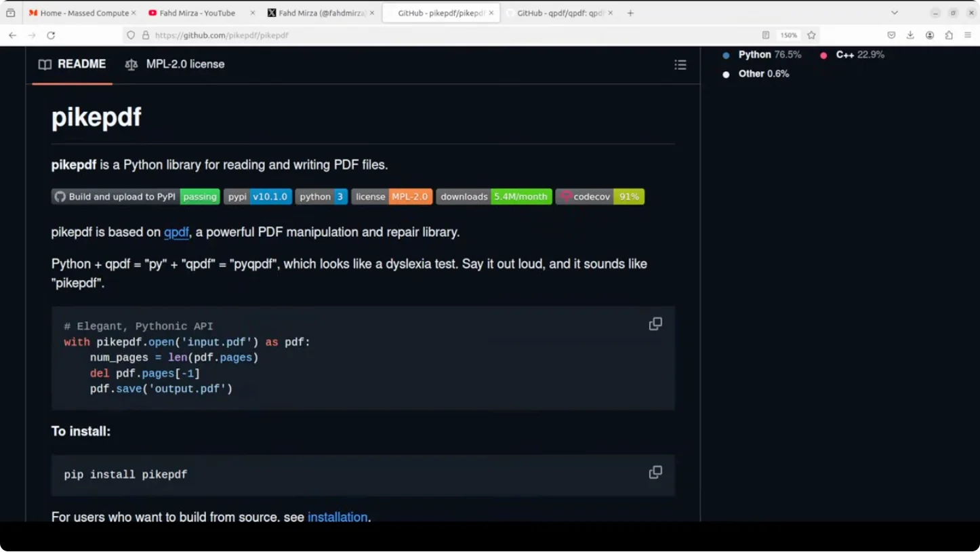This screenshot has height=552, width=980.
Task: Follow the qpdf link in description
Action: click(x=176, y=233)
